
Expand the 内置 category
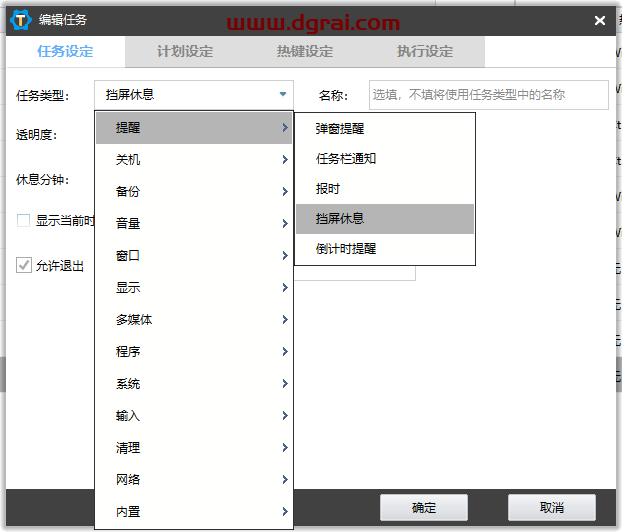194,512
